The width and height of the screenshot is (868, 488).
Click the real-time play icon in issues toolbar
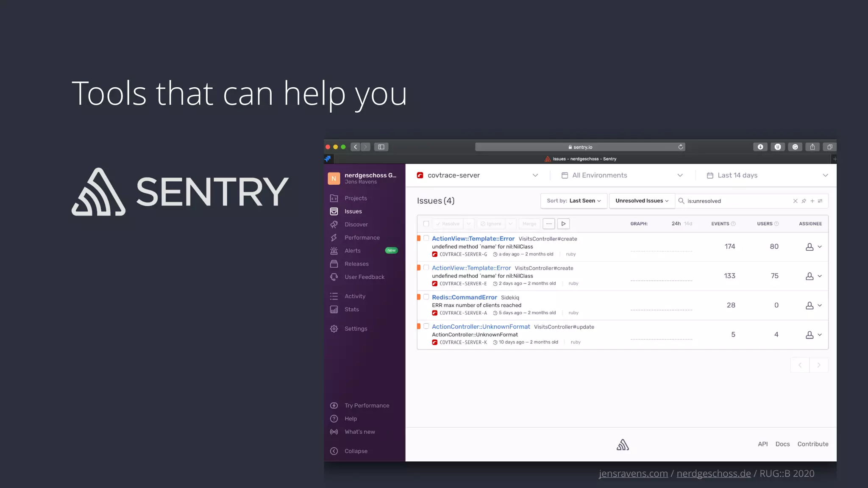click(x=563, y=224)
